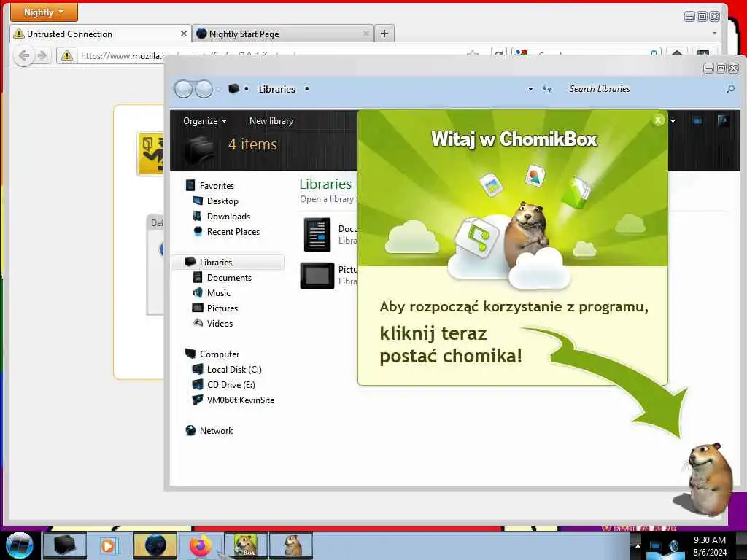Viewport: 747px width, 560px height.
Task: Open CD Drive (E:)
Action: pos(223,385)
